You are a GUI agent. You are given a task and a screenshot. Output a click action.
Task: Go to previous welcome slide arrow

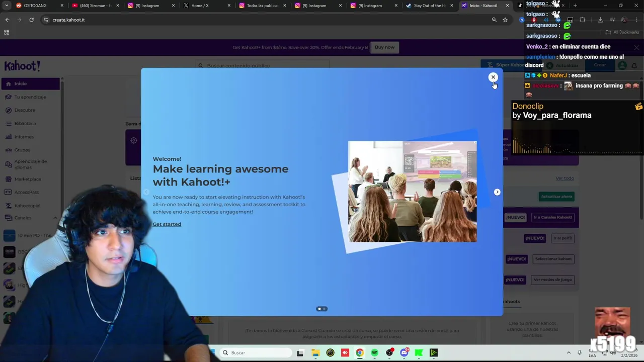(146, 192)
